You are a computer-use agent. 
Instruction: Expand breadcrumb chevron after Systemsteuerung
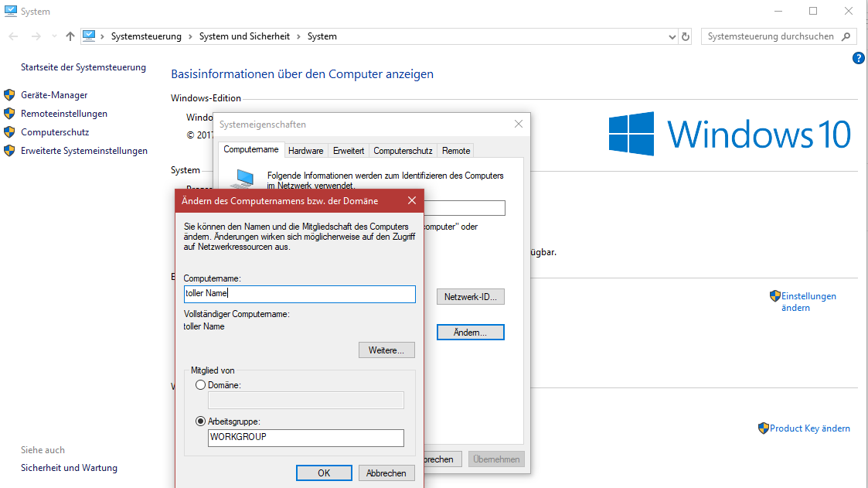tap(190, 36)
